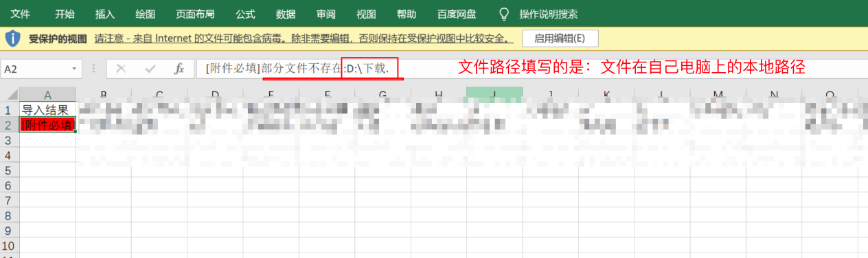Select row 5 header
868x258 pixels.
pos(10,170)
